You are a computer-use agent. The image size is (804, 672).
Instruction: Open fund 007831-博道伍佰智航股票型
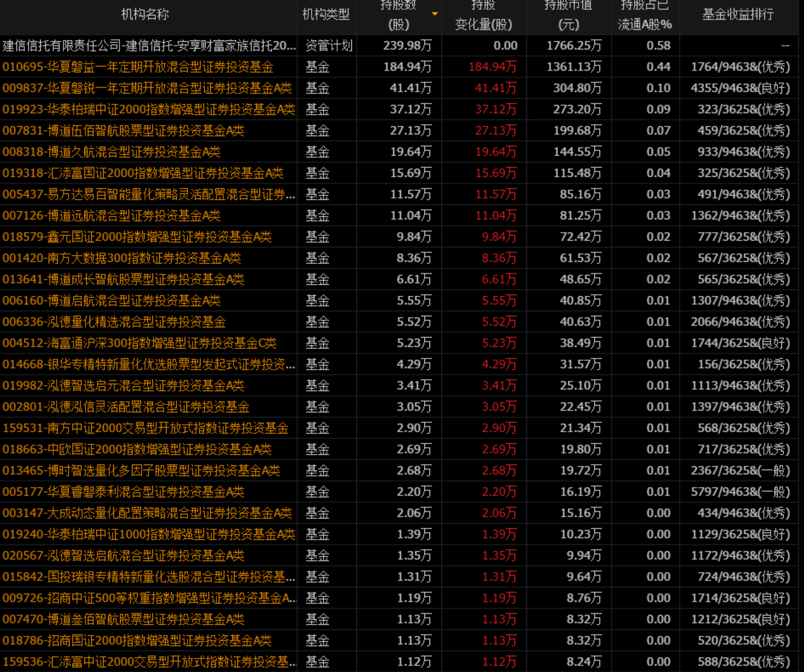click(124, 131)
